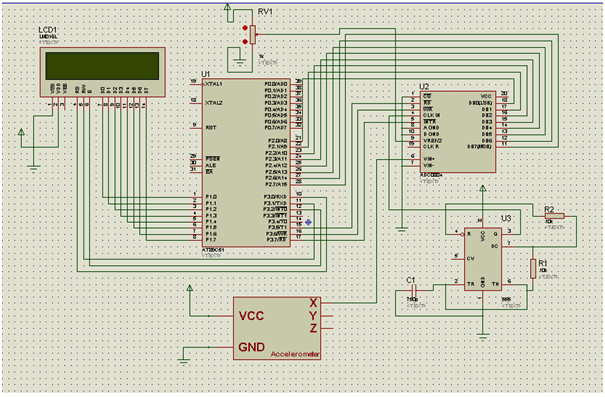Image resolution: width=605 pixels, height=397 pixels.
Task: Click the RST pin of U1
Action: 197,127
